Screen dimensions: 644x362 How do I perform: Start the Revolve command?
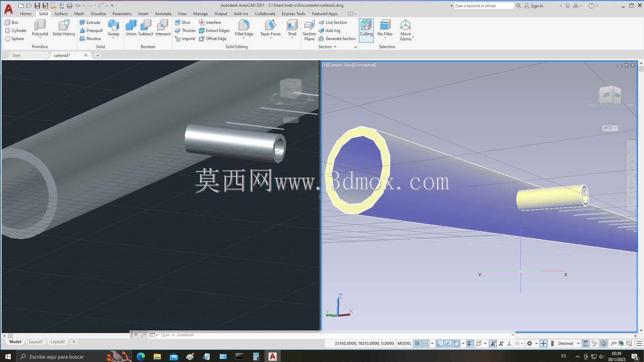point(90,38)
